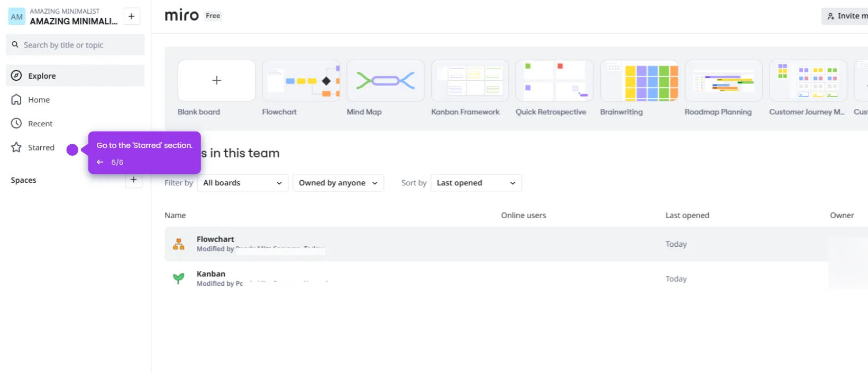This screenshot has height=373, width=868.
Task: Open the Owned by anyone dropdown
Action: [x=338, y=183]
